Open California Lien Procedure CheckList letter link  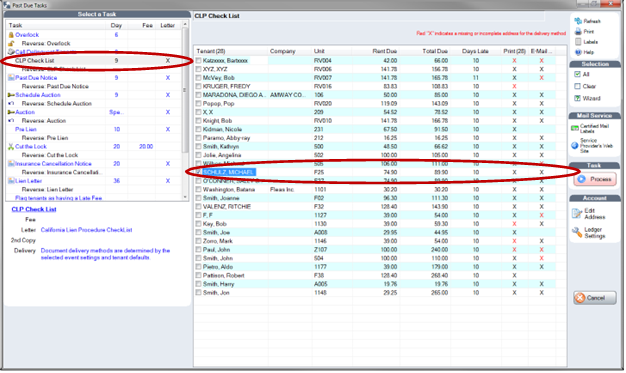pos(86,230)
